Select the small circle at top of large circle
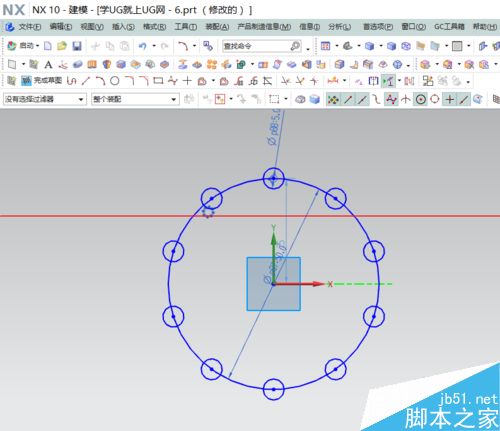 [274, 178]
